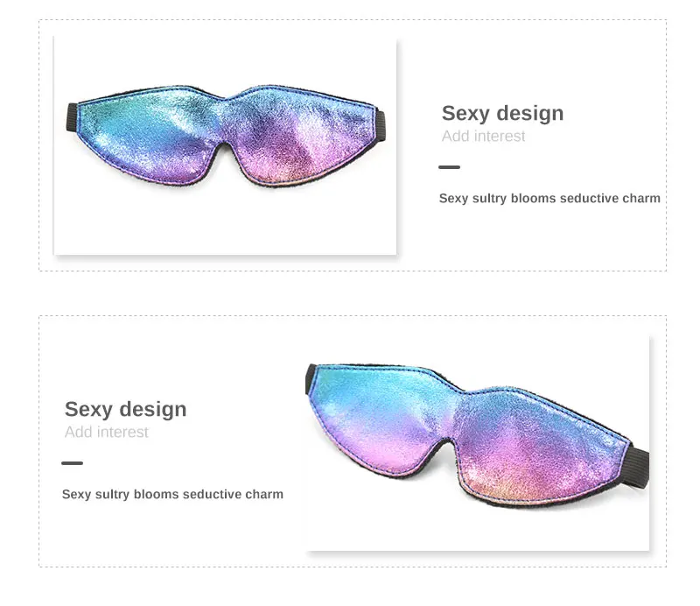The width and height of the screenshot is (700, 606).
Task: Click the small black strap tab on the second mask's left tip
Action: [310, 379]
